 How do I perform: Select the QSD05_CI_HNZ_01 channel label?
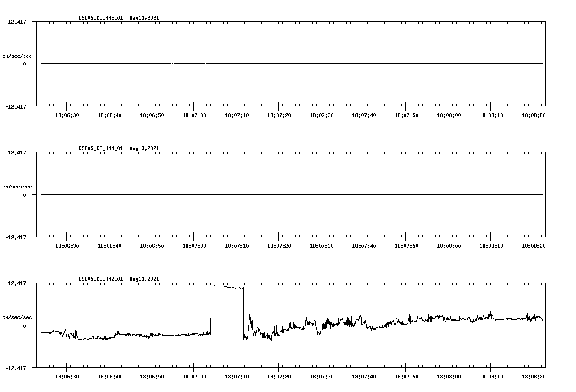100,279
